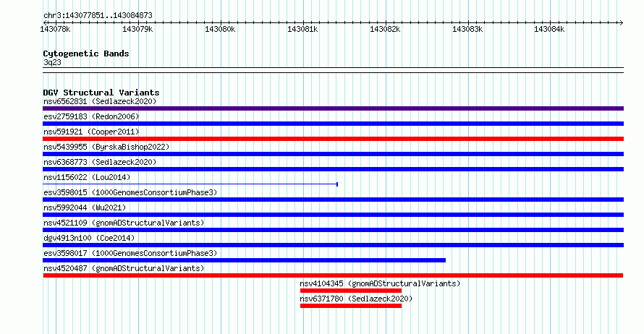
Task: Click the esv3598015 1000GenomesConsortiumPhase3 blue bar
Action: pyautogui.click(x=333, y=200)
